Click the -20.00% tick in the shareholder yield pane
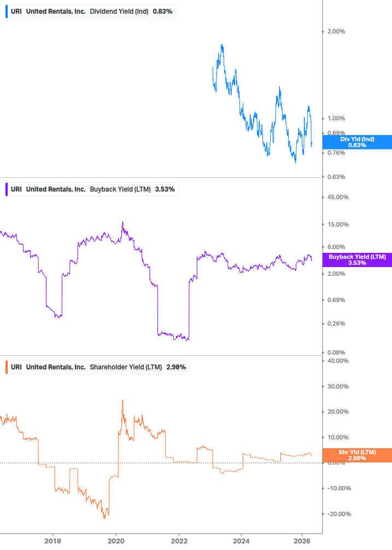Image resolution: width=392 pixels, height=550 pixels. tap(339, 514)
